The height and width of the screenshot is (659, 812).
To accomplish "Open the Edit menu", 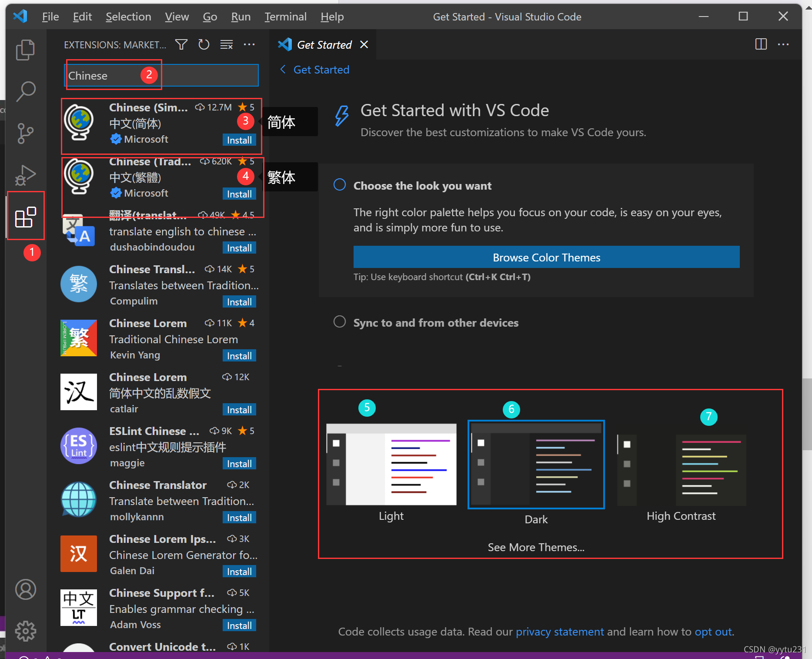I will tap(82, 17).
